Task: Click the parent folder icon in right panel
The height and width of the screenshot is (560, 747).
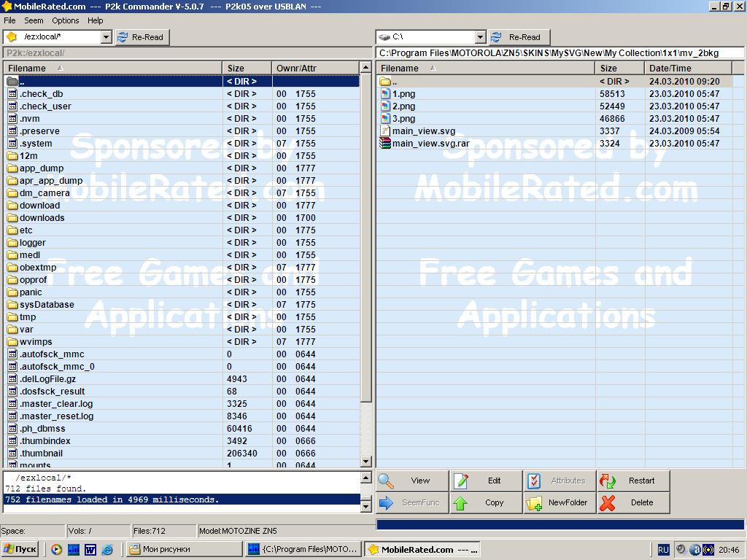Action: pyautogui.click(x=385, y=82)
